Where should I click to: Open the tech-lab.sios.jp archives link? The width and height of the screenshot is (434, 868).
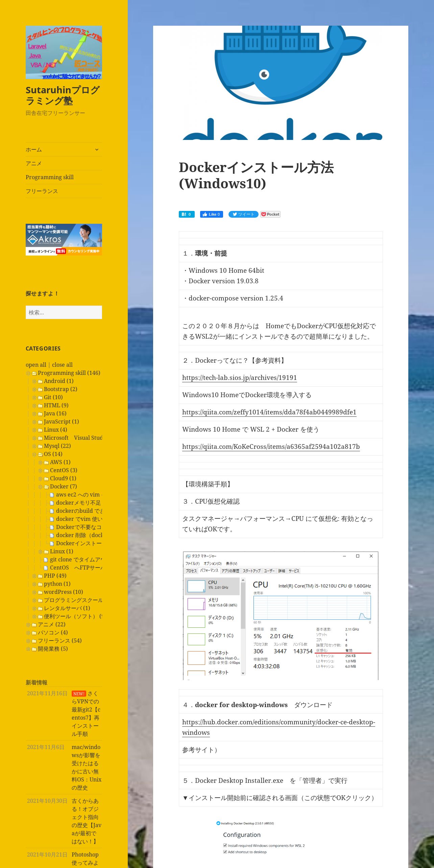(x=239, y=378)
